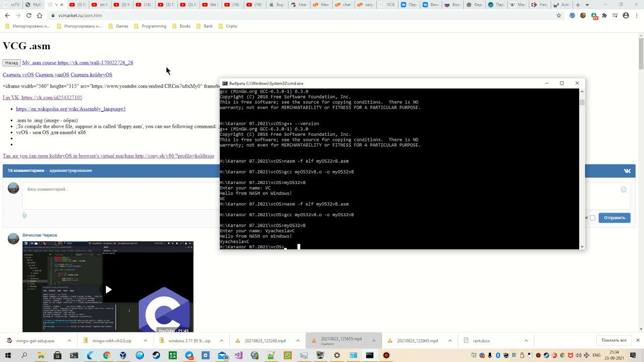Reload the vcmarket.ru page

coord(29,16)
